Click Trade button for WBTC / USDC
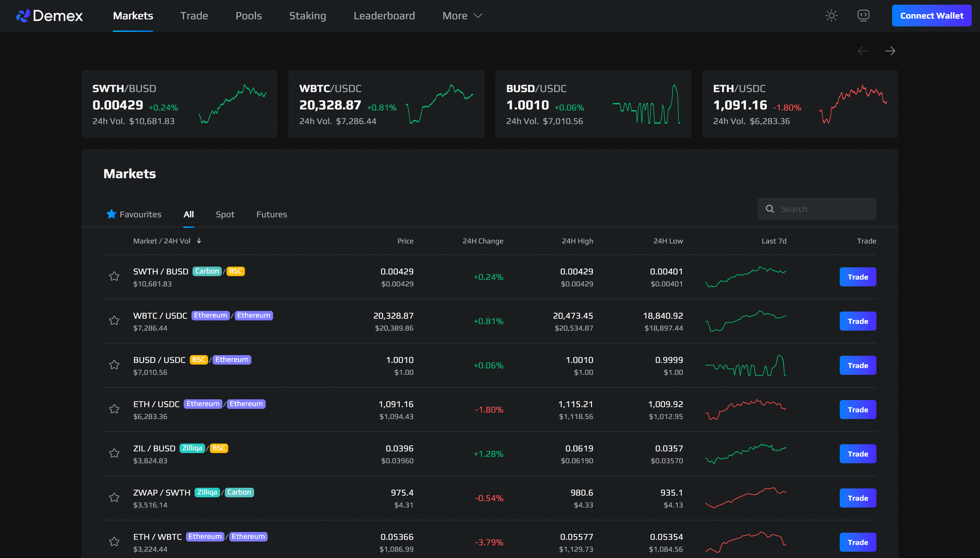This screenshot has width=980, height=558. [858, 321]
